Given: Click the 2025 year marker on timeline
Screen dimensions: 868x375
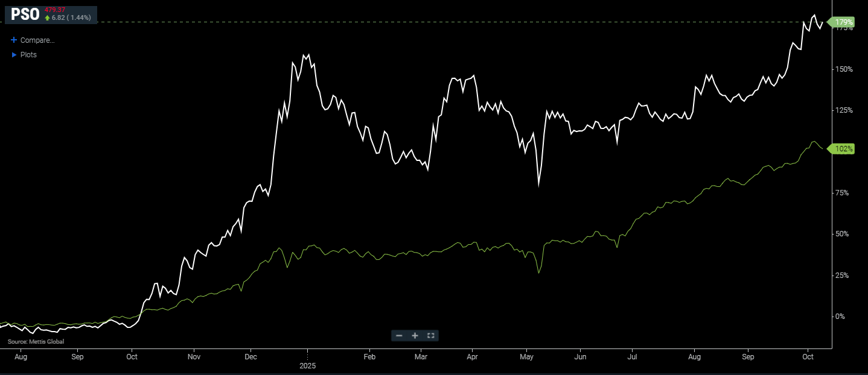Looking at the screenshot, I should coord(307,366).
